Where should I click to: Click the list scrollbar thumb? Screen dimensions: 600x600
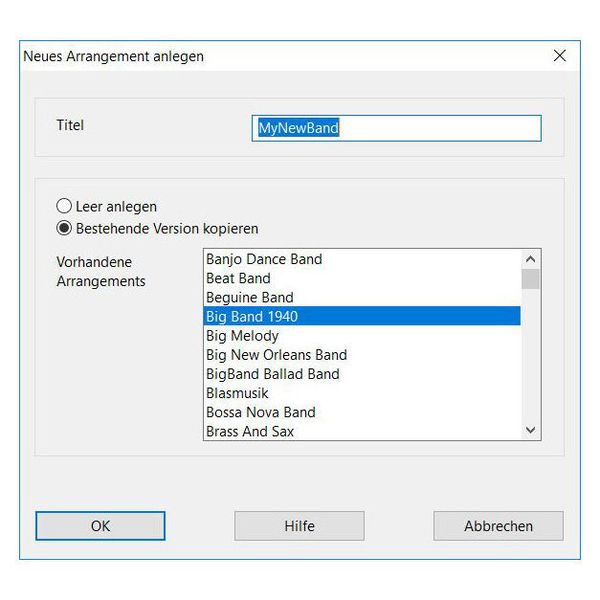[531, 278]
